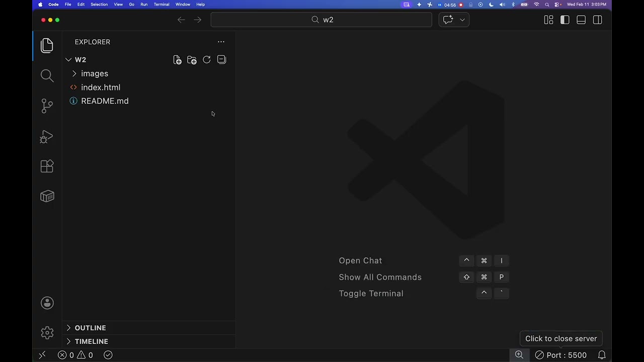Open the Customize Layout control
The height and width of the screenshot is (362, 644).
pyautogui.click(x=548, y=20)
